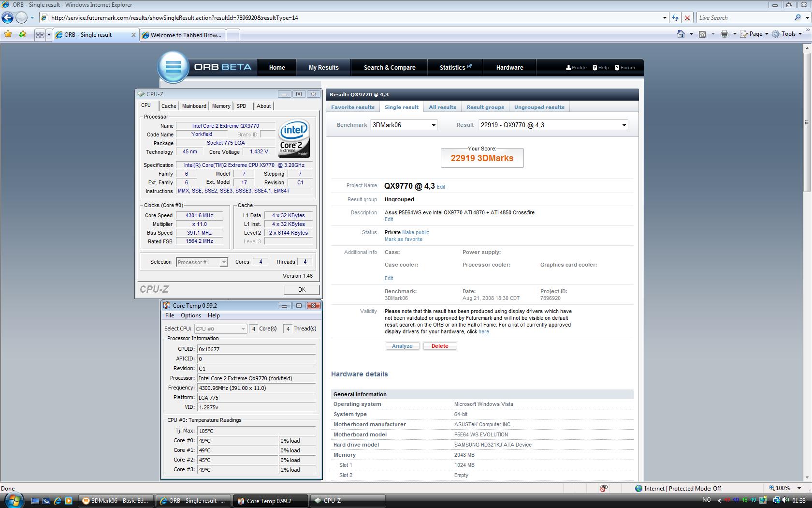Click the Forum link in ORB header
Viewport: 812px width, 508px height.
coord(625,68)
